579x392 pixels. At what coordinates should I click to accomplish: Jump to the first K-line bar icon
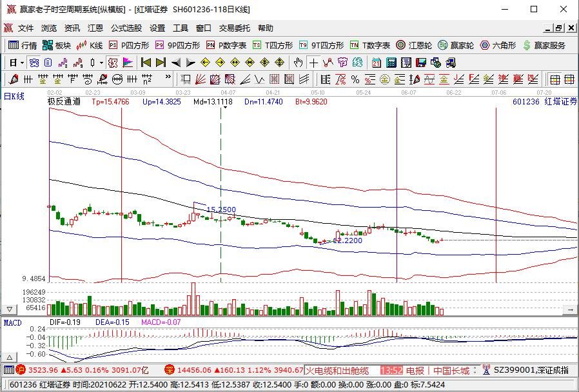[x=146, y=63]
